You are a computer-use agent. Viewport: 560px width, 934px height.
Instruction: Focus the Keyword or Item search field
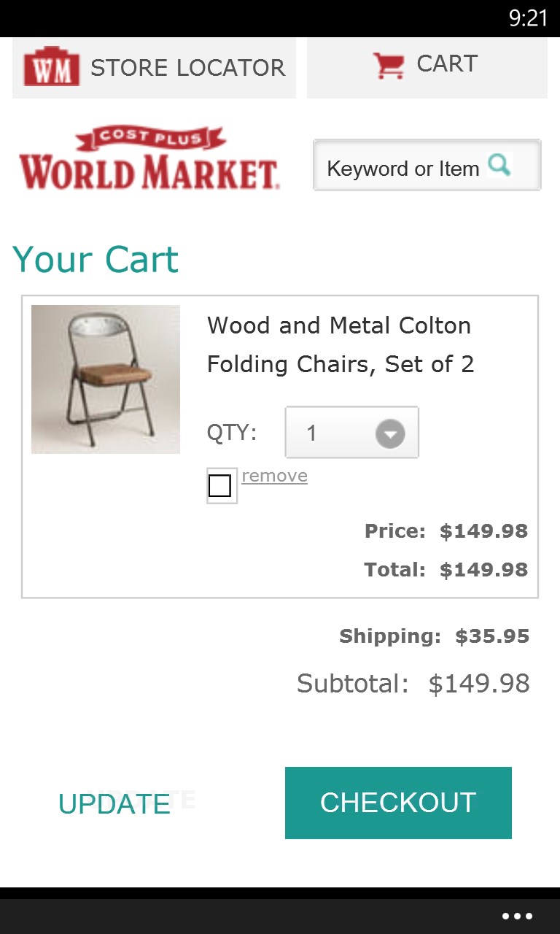[403, 169]
